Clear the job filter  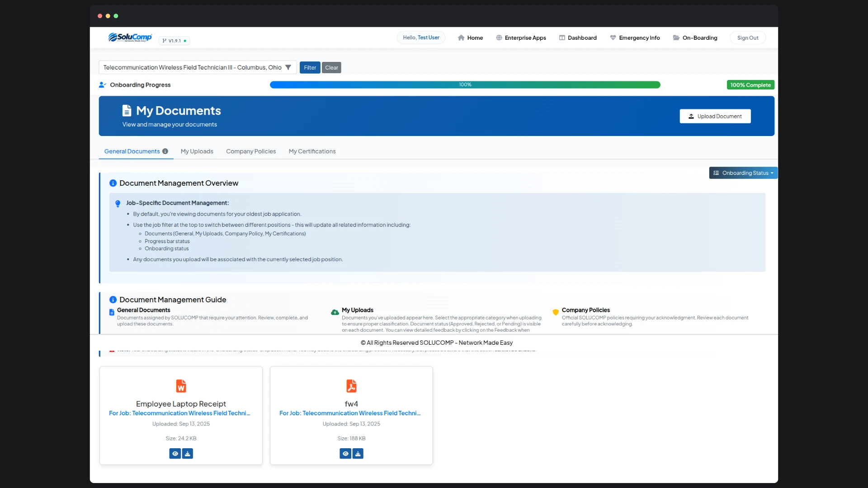[331, 68]
